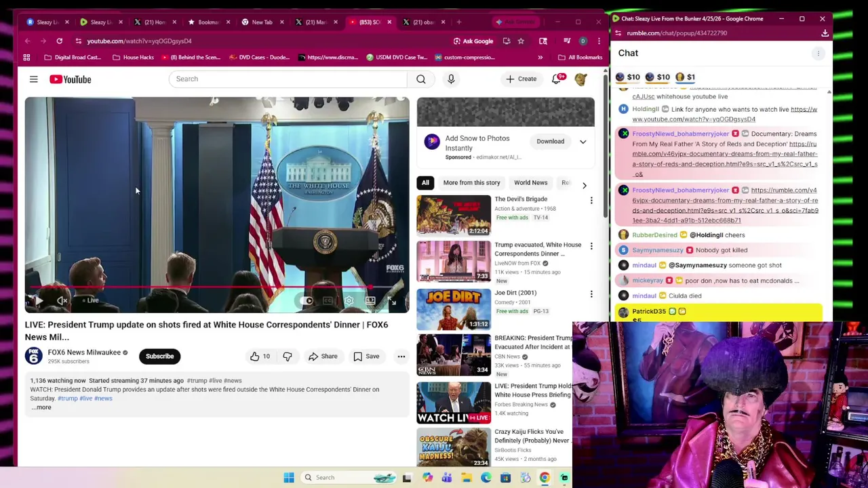868x488 pixels.
Task: Share the FOX6 live video
Action: tap(323, 357)
